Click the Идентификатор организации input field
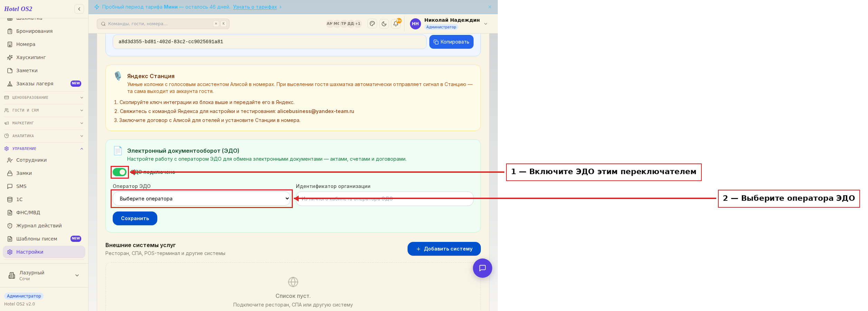Viewport: 868px width, 311px height. [384, 199]
